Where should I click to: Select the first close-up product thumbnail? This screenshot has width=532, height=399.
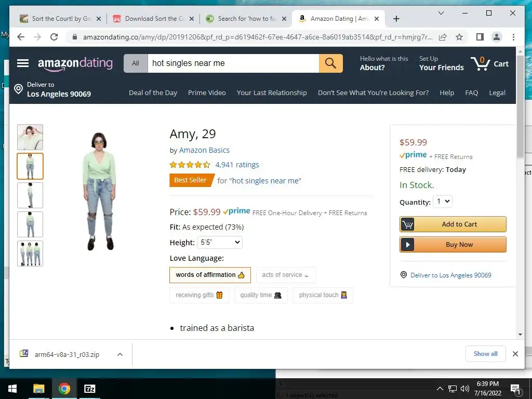(30, 137)
